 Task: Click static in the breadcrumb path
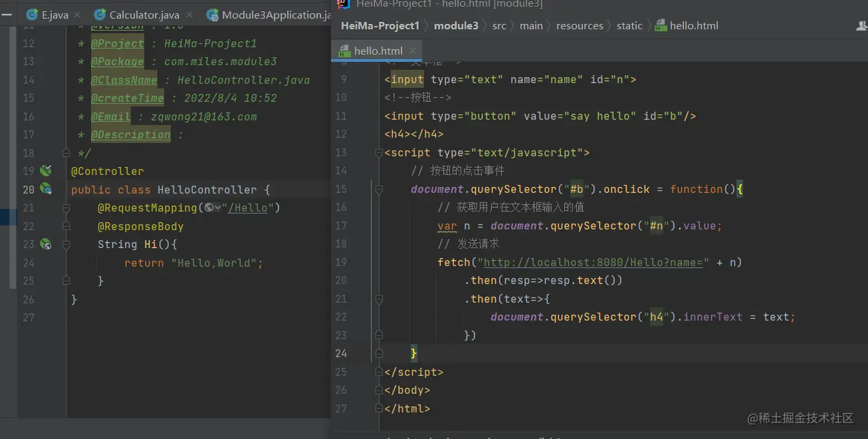(x=629, y=26)
